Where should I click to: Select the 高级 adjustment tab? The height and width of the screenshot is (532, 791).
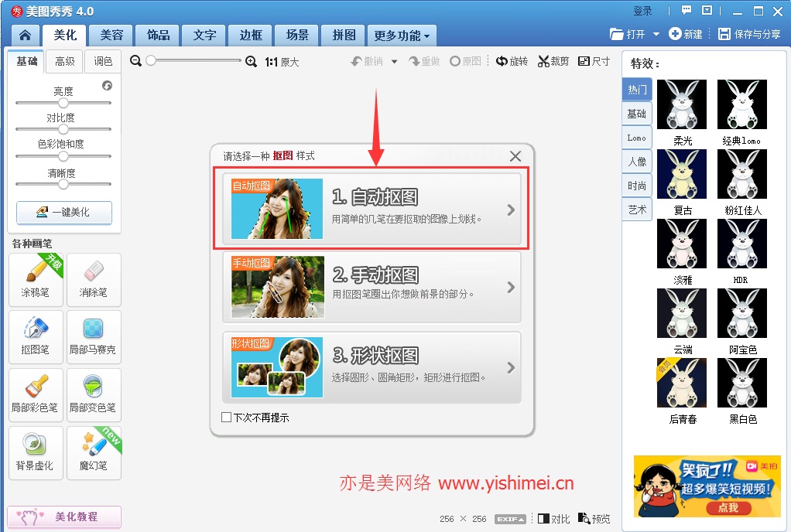pos(64,61)
